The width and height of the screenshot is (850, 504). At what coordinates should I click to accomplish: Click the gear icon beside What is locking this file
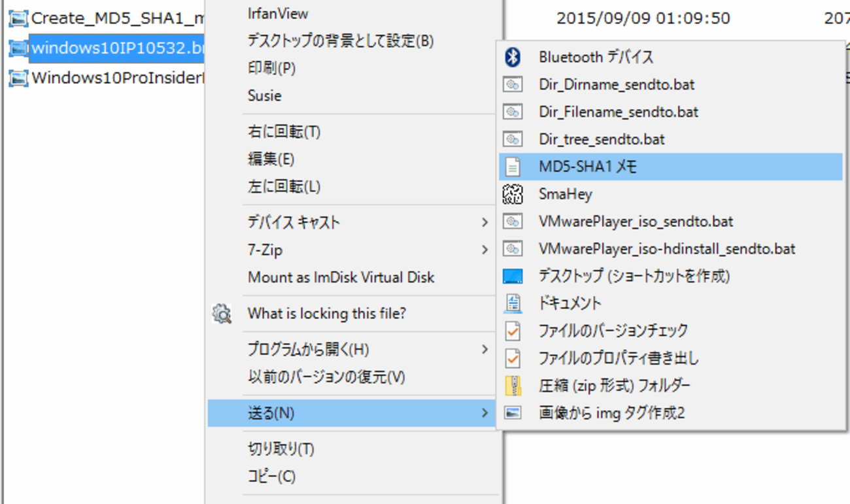(222, 314)
